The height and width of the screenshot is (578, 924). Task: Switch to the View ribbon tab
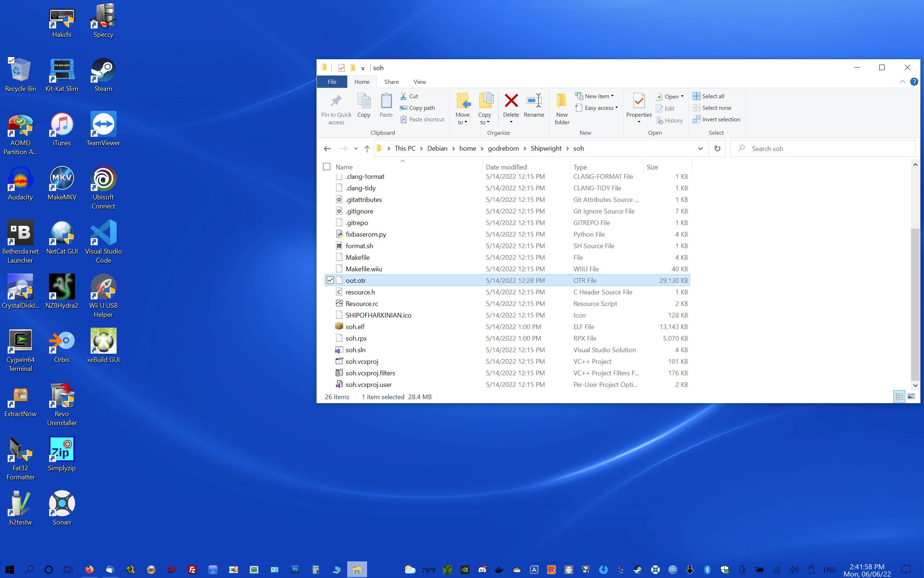pyautogui.click(x=419, y=81)
